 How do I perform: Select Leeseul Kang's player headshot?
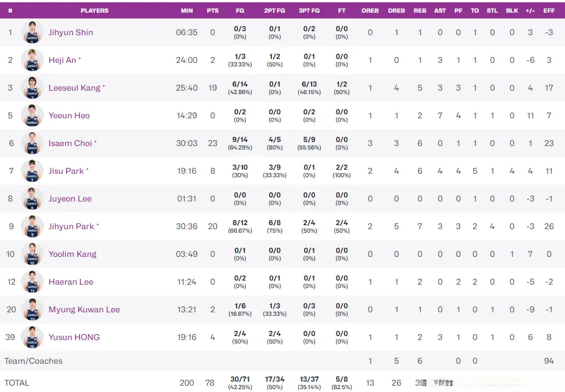pos(32,88)
